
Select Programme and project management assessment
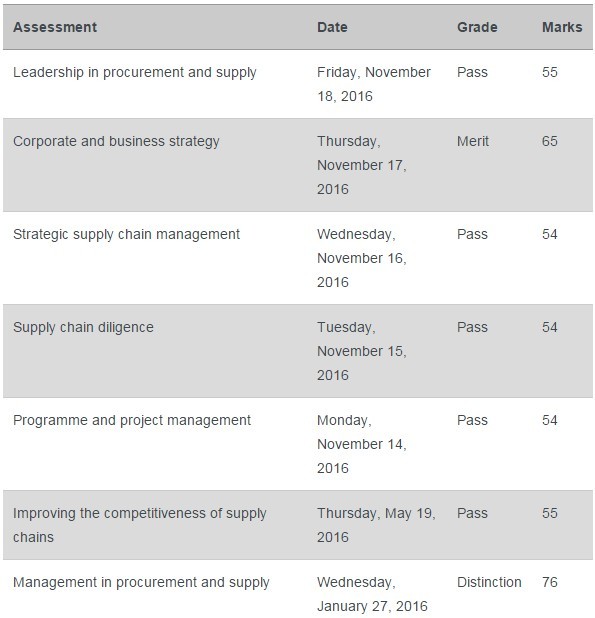click(x=132, y=421)
